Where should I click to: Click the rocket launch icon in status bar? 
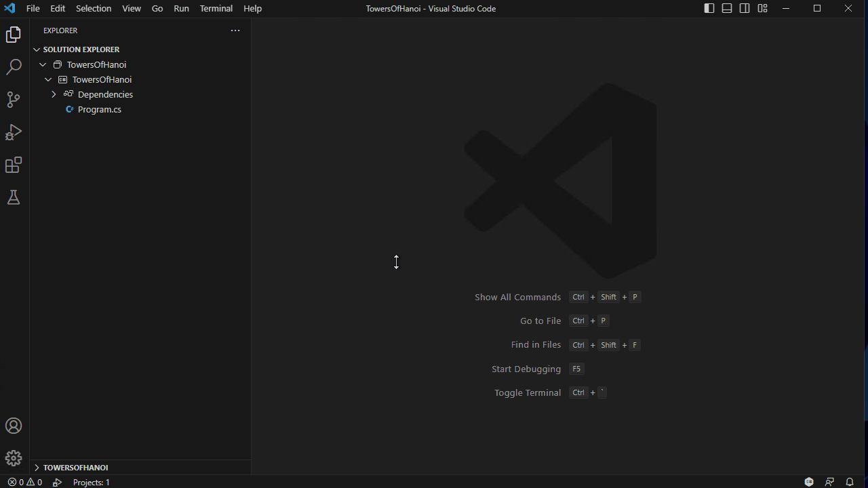pos(57,482)
